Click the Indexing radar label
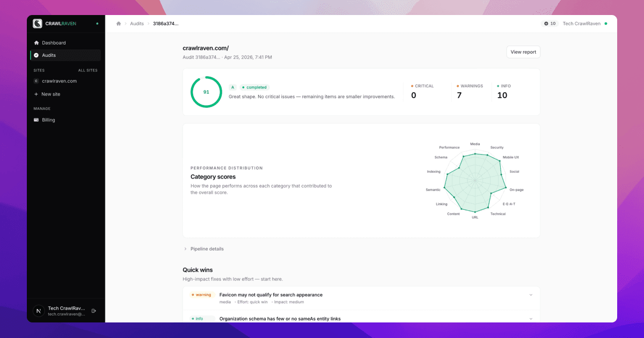Viewport: 644px width, 338px height. click(x=434, y=172)
